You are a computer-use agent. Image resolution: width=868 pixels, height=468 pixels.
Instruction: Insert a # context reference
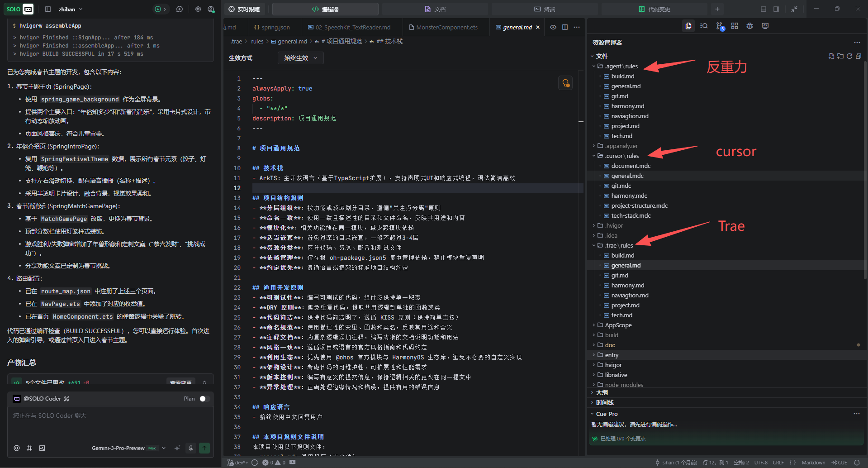[x=29, y=448]
